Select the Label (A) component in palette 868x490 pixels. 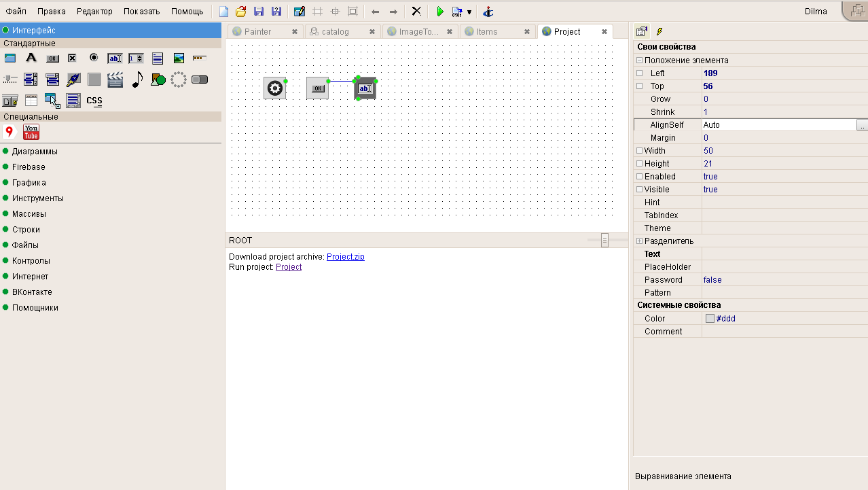pos(31,58)
